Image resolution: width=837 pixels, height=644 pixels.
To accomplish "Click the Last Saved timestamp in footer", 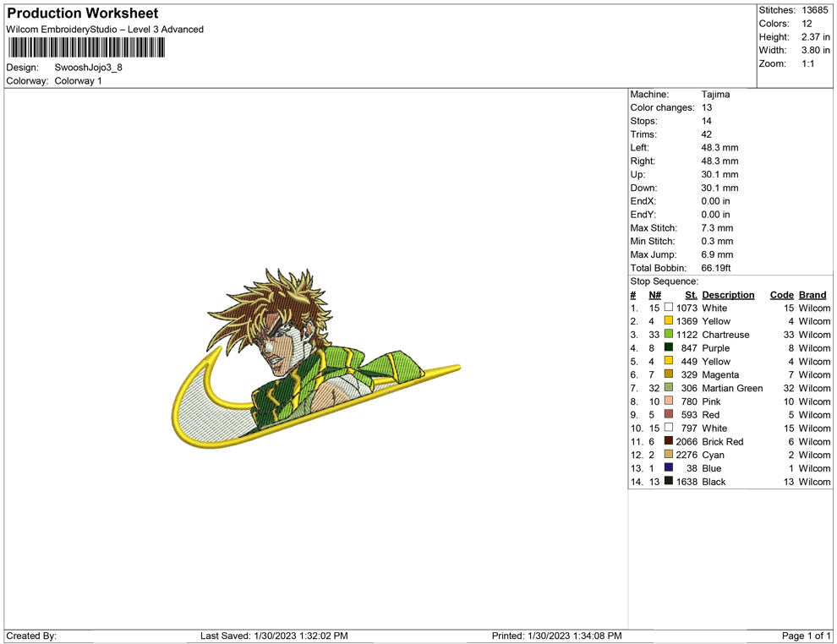I will [274, 636].
